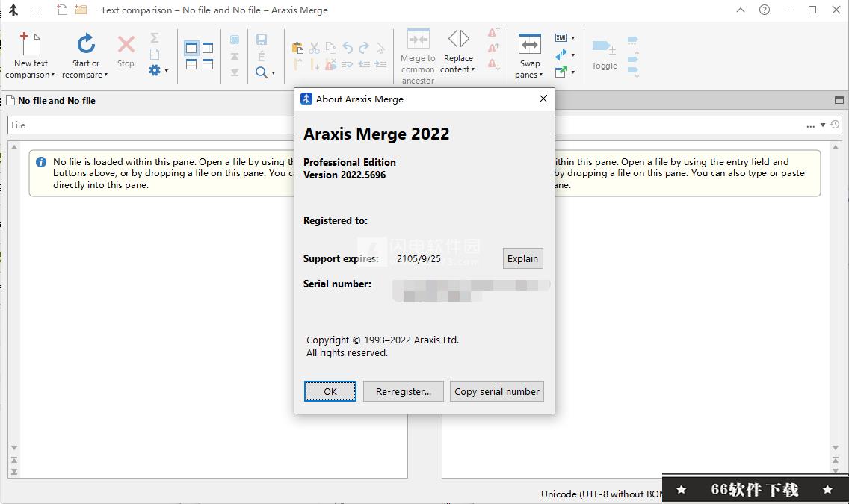Image resolution: width=849 pixels, height=504 pixels.
Task: Open the dropdown beside the green-arrow window icon
Action: pos(573,72)
